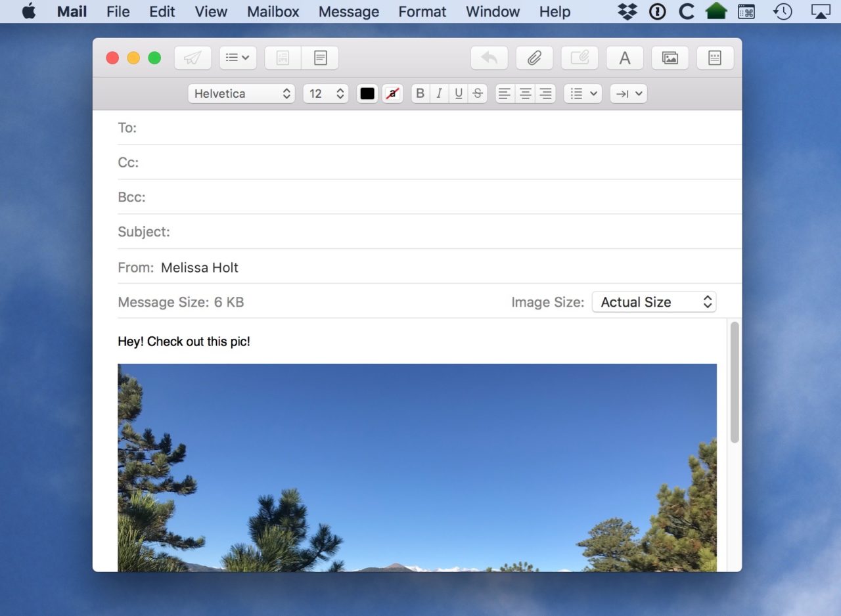Open the Help menu
This screenshot has width=841, height=616.
pyautogui.click(x=555, y=11)
